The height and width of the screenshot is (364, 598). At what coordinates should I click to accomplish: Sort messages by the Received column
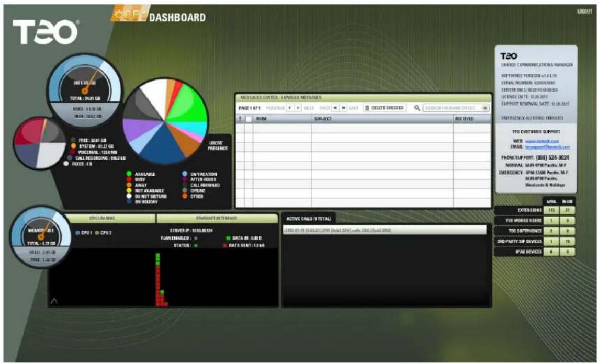click(x=472, y=119)
